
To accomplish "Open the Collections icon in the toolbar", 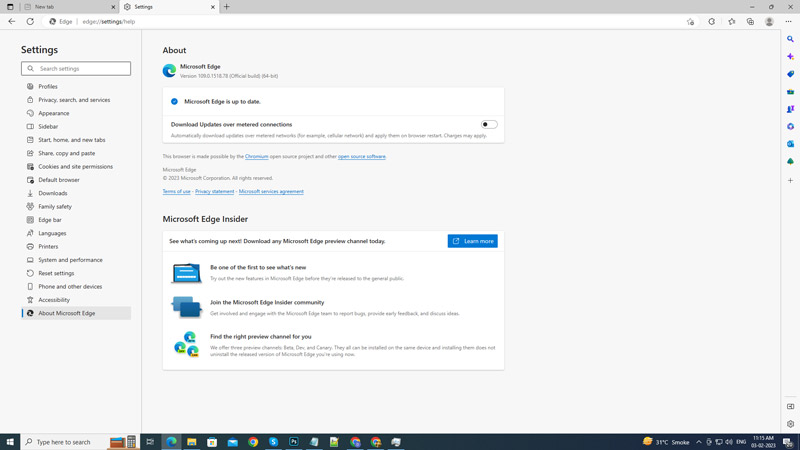I will (x=751, y=21).
